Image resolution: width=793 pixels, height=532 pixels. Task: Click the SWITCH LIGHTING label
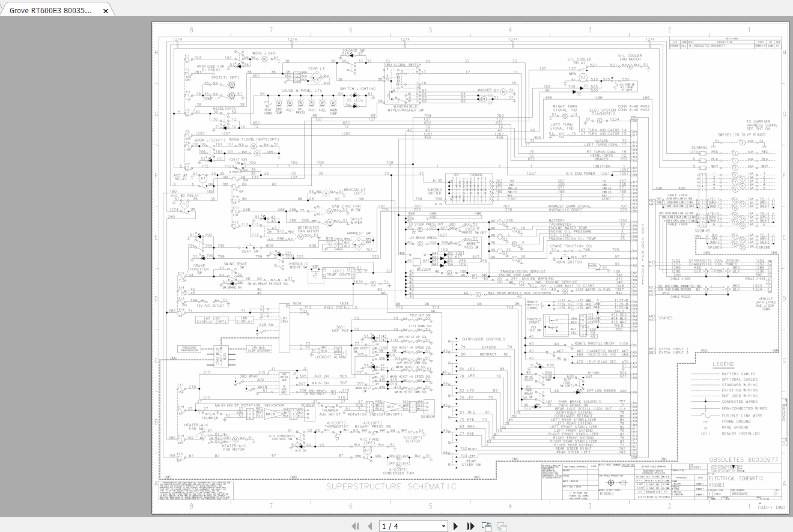(x=357, y=88)
